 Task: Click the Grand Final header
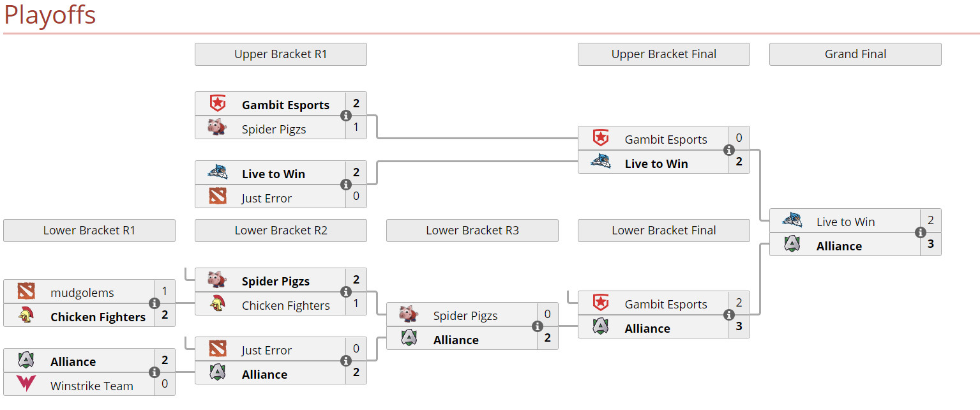(856, 54)
